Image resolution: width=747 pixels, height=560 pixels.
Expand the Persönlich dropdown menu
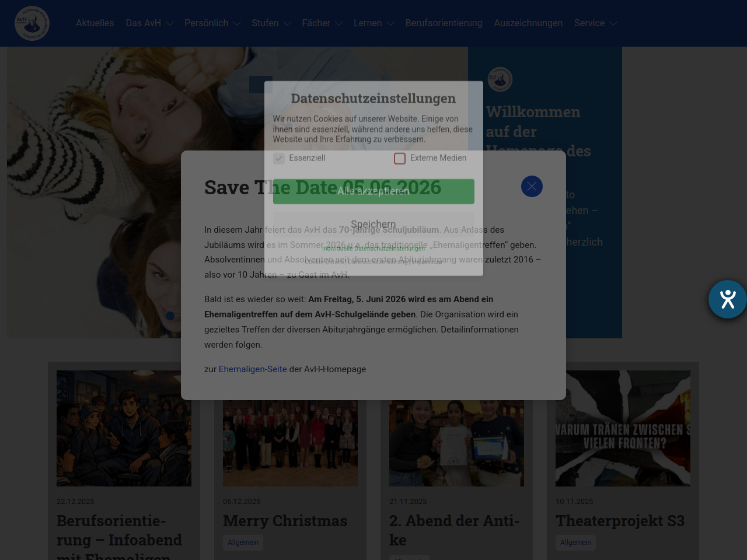point(212,23)
